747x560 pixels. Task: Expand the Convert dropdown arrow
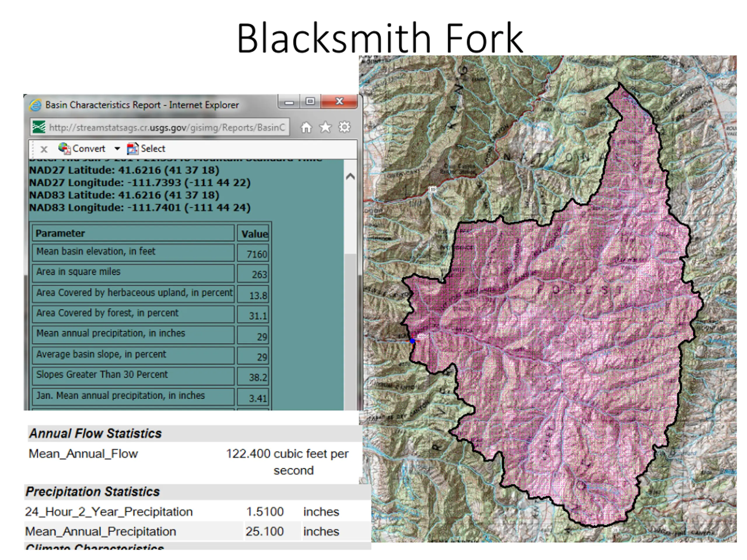(117, 148)
